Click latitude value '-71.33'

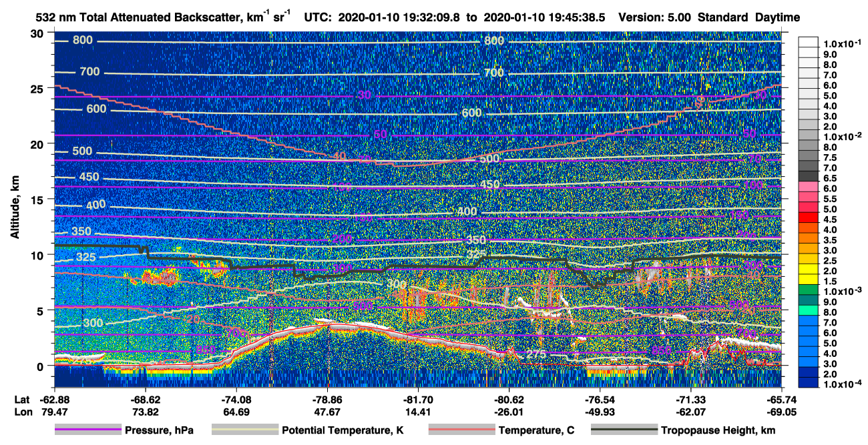point(690,400)
